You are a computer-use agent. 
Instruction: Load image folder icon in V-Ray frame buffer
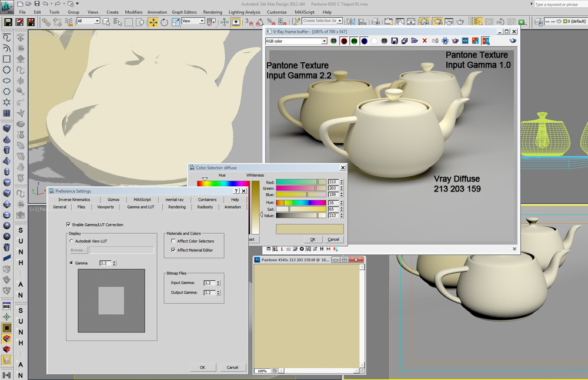(415, 41)
